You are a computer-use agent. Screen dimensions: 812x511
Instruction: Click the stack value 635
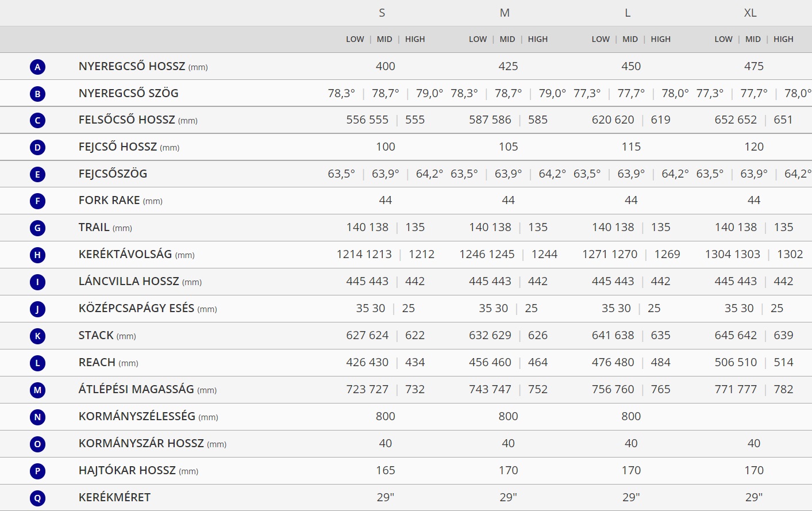click(x=661, y=335)
